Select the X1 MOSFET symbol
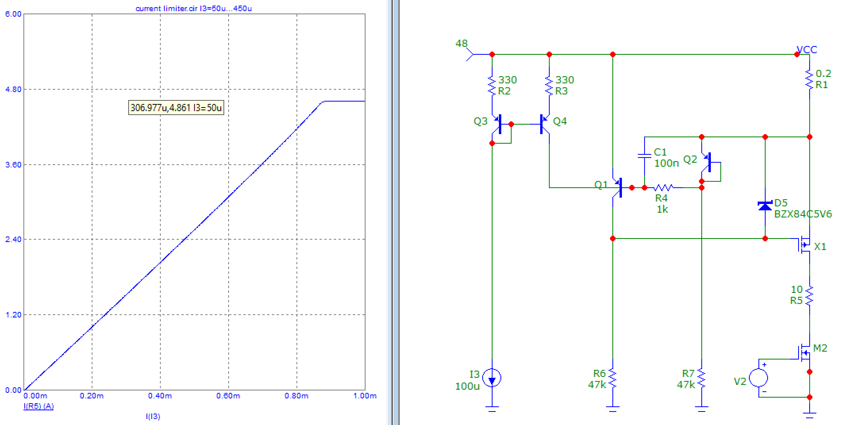 [804, 245]
